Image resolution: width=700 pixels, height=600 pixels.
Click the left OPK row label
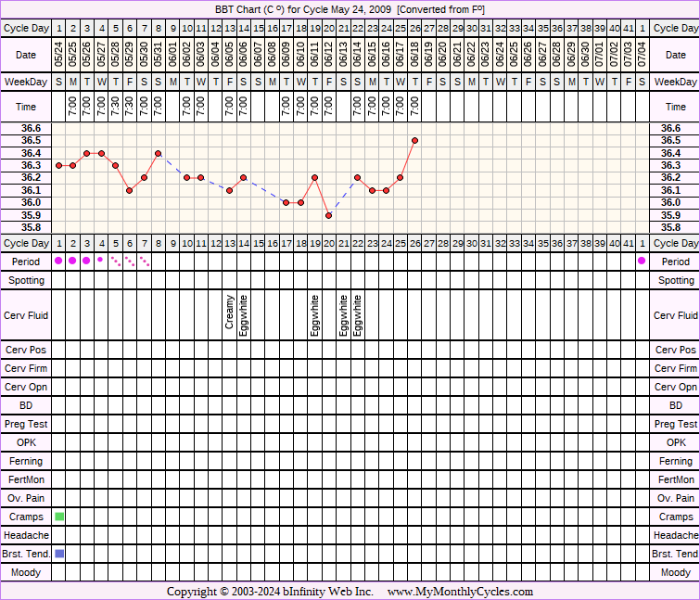click(27, 442)
